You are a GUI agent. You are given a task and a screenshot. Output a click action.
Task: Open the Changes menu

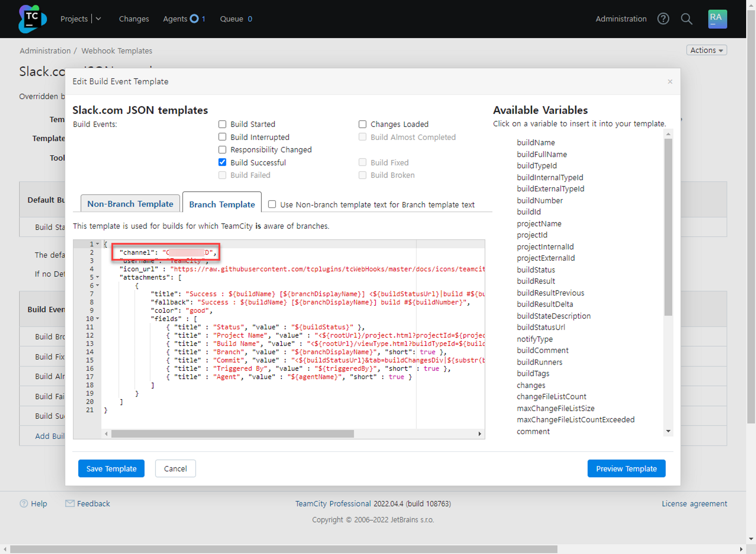134,19
